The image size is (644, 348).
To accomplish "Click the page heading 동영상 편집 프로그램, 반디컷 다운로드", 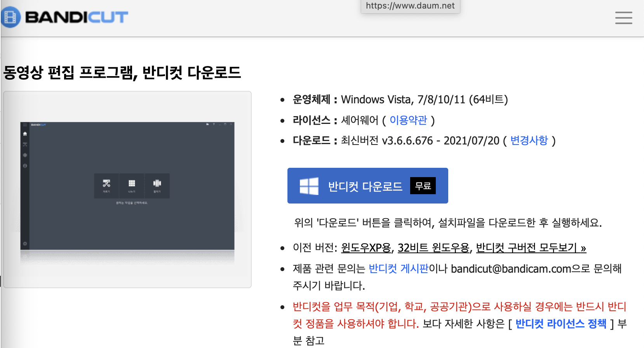I will point(122,72).
